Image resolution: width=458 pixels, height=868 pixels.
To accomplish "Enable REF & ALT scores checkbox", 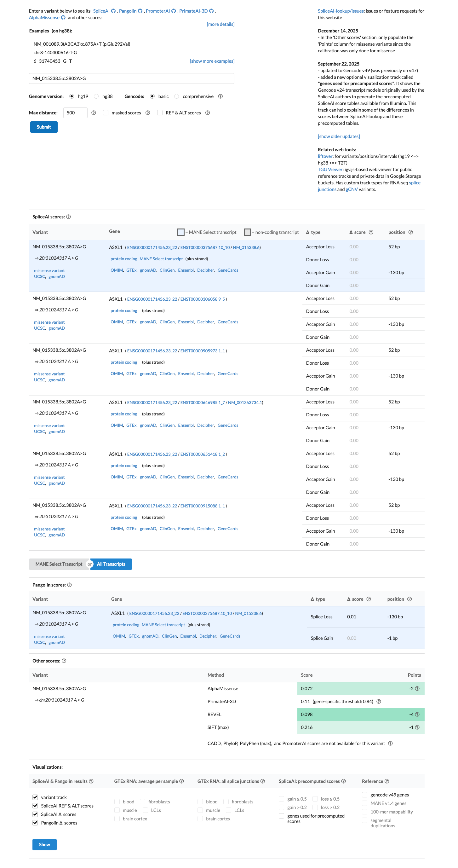I will [160, 113].
